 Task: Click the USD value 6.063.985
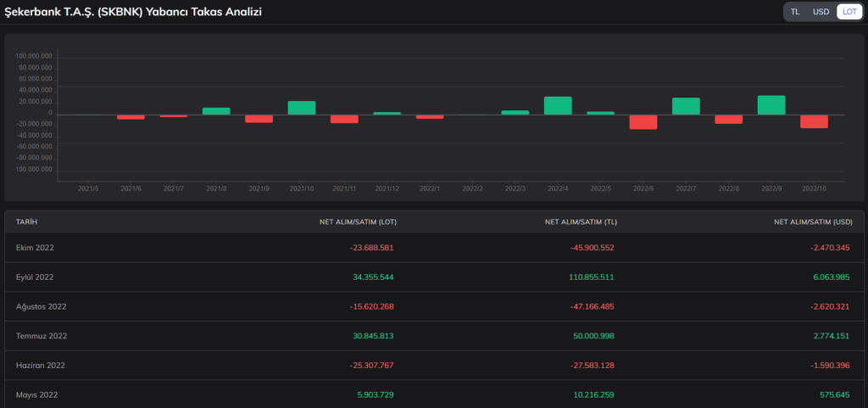coord(831,277)
